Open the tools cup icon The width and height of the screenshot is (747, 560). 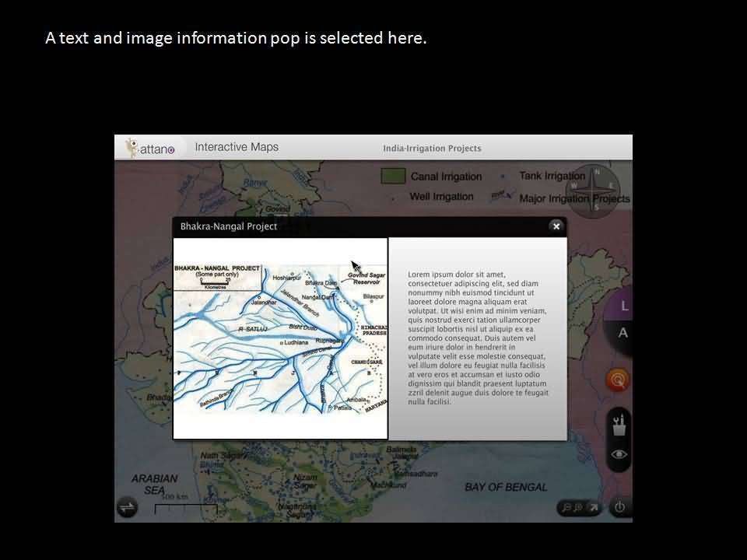(619, 425)
